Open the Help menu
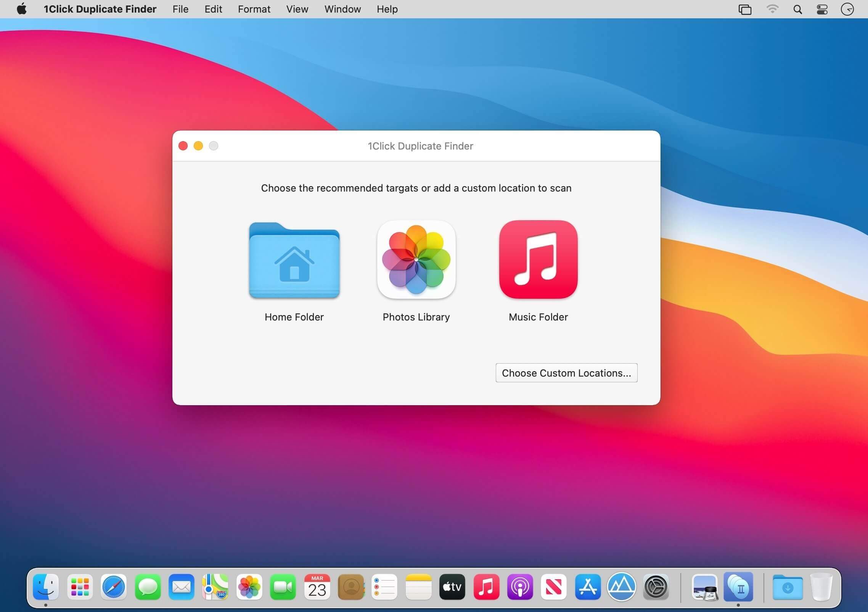Viewport: 868px width, 612px height. (387, 9)
